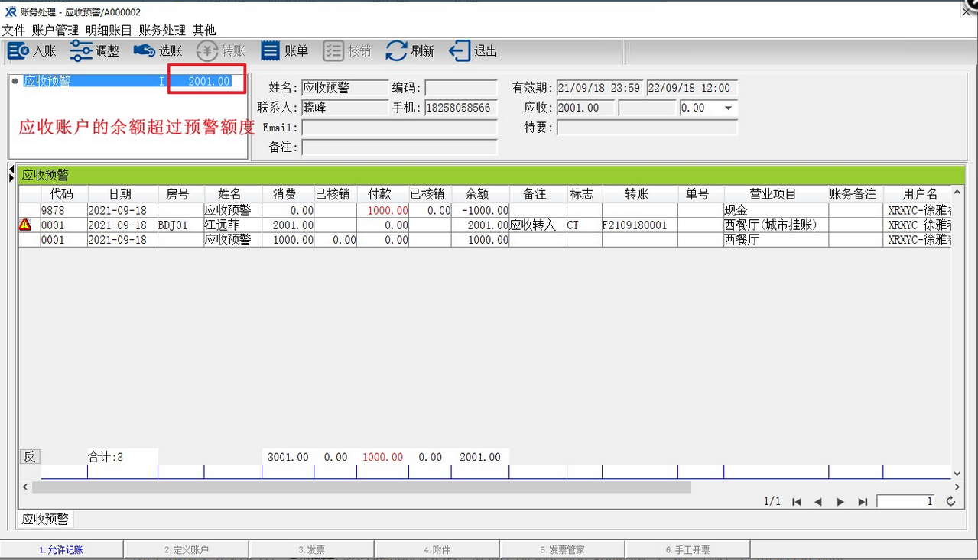Screen dimensions: 978x560
Task: Select the 选账 toolbar icon
Action: point(158,51)
